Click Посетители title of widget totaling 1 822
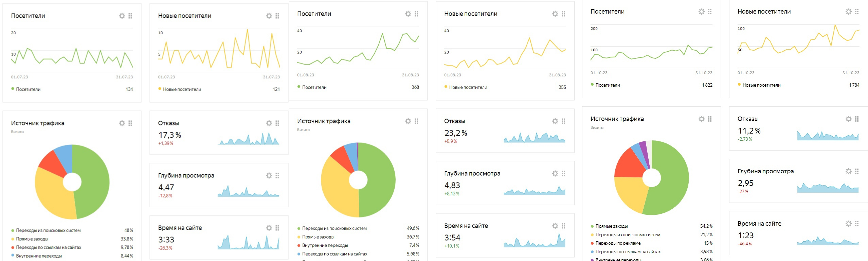Viewport: 868px width, 261px height. [x=607, y=12]
